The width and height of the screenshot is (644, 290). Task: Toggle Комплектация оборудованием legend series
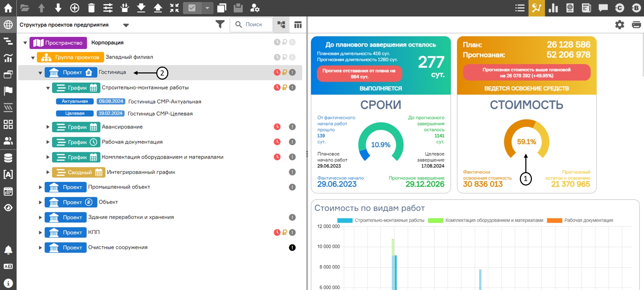[x=486, y=220]
